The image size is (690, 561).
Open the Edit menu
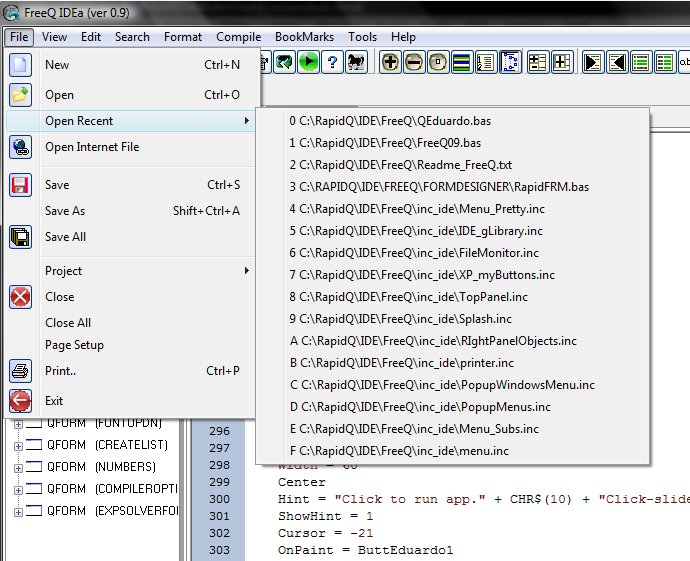[x=91, y=37]
